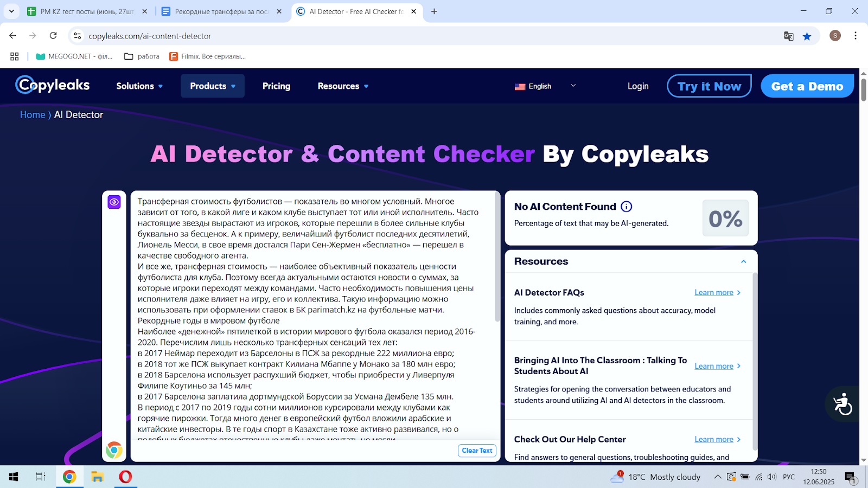The height and width of the screenshot is (488, 868).
Task: Click the Resources panel scrollbar
Action: click(755, 361)
